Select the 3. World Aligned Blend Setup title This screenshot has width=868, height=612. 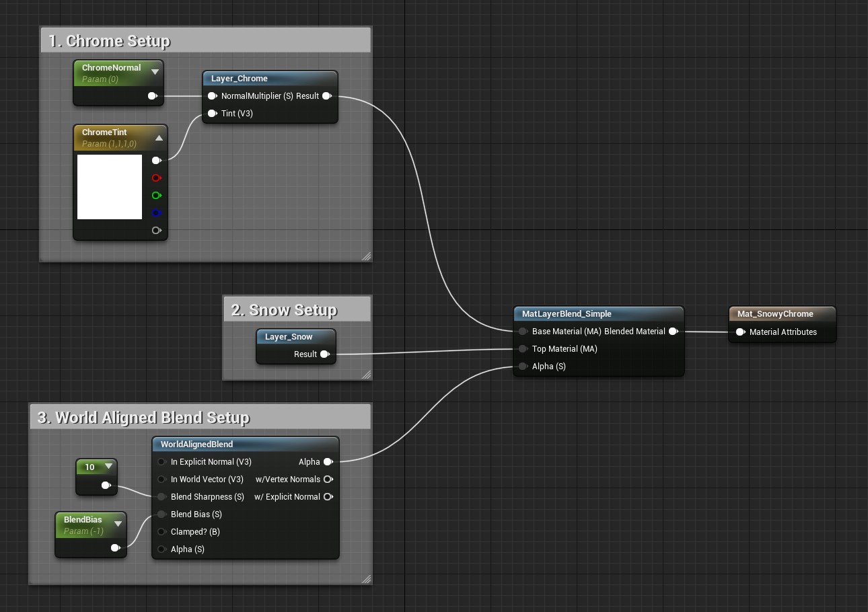click(x=143, y=418)
